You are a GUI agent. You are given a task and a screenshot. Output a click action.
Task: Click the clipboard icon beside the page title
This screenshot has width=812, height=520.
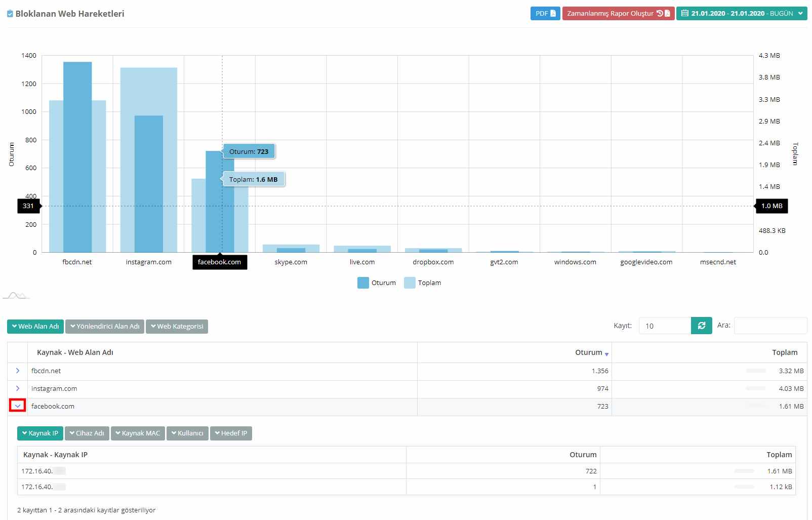pyautogui.click(x=10, y=14)
